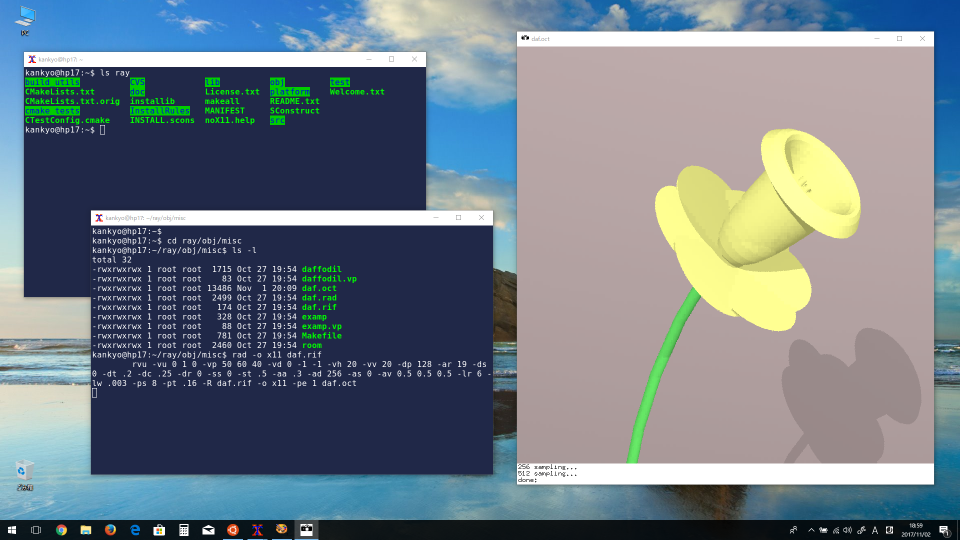
Task: Open the Windows Start menu
Action: click(x=12, y=529)
